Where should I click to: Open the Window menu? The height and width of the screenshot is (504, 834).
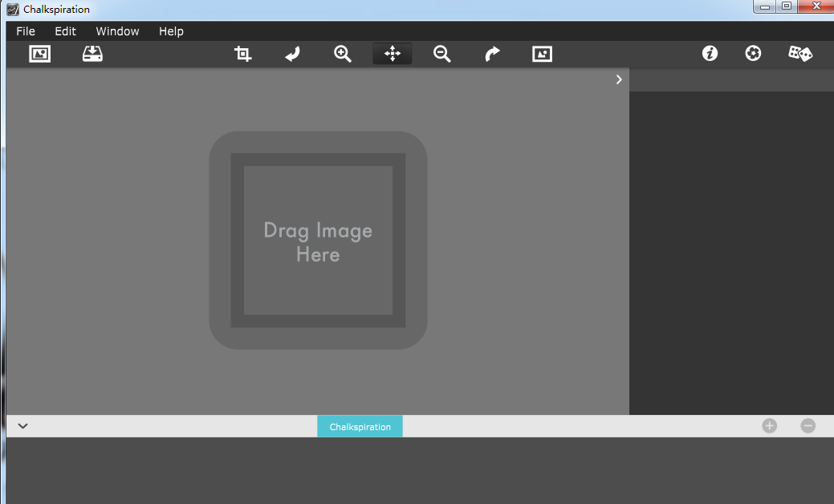coord(117,31)
